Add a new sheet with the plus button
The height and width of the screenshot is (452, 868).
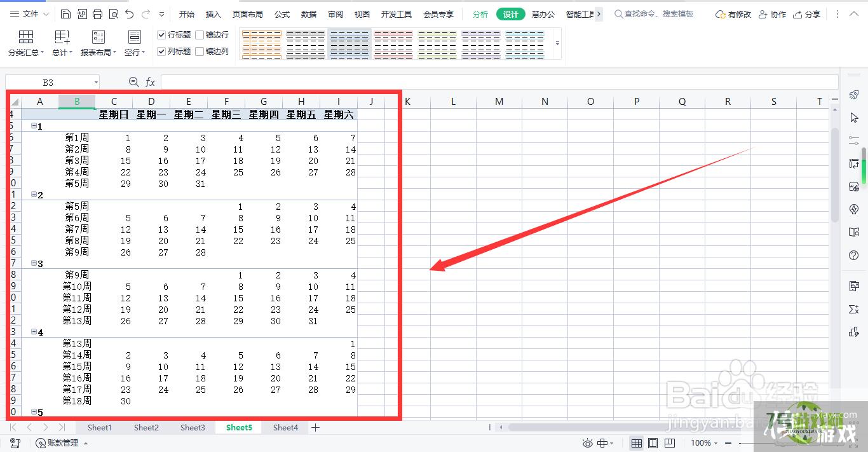315,428
